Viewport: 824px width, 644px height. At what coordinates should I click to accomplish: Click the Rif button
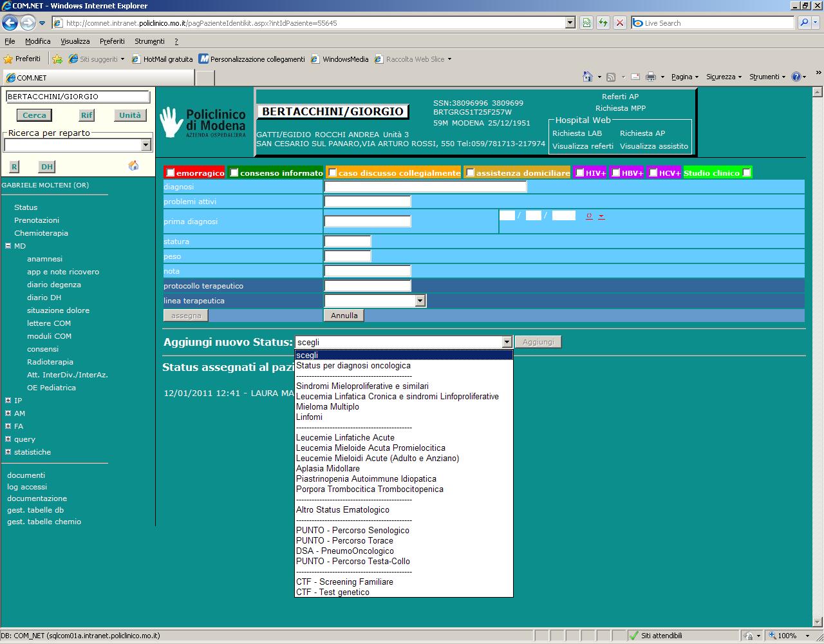[86, 115]
